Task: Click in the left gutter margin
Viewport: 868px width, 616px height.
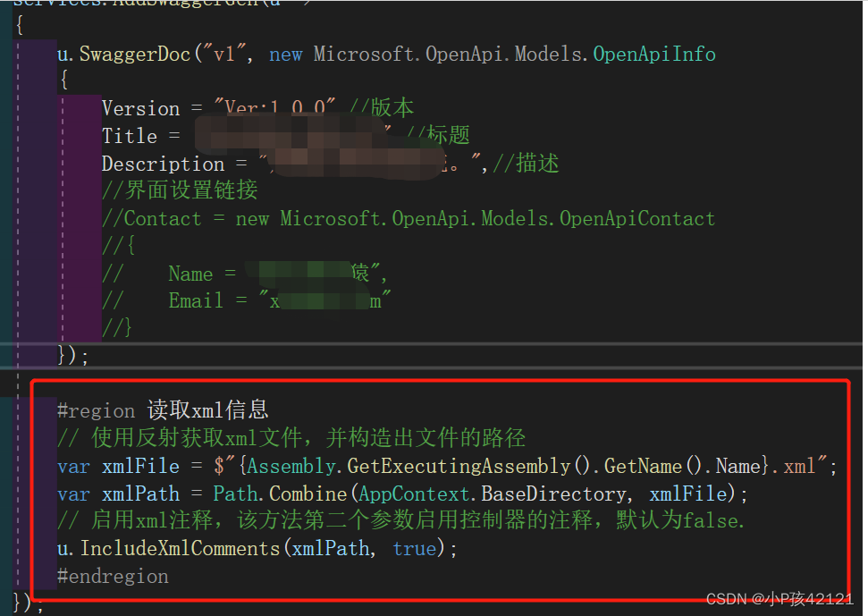Action: tap(18, 268)
